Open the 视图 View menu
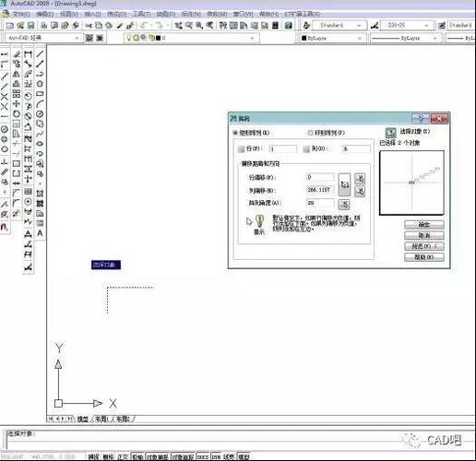Viewport: 476px width, 461px height. tap(69, 14)
